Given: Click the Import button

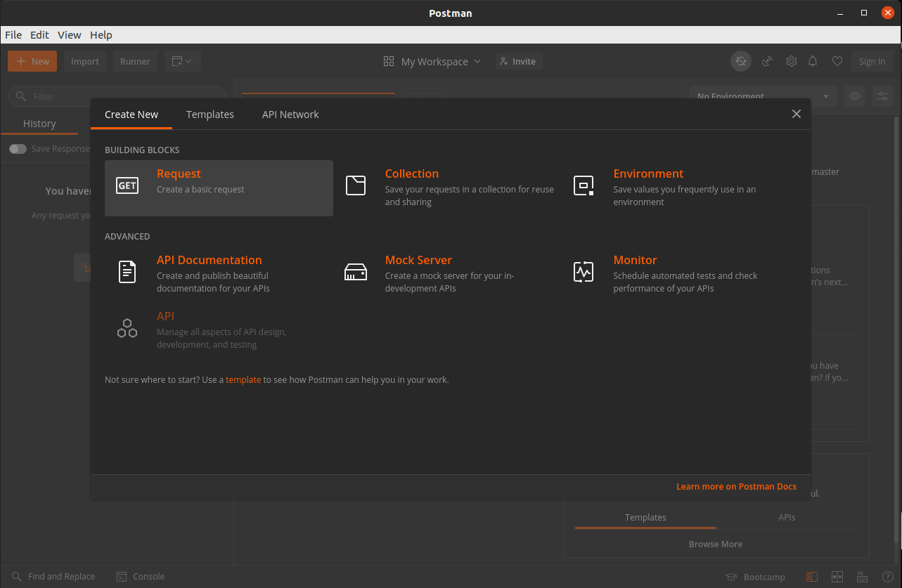Looking at the screenshot, I should point(85,61).
